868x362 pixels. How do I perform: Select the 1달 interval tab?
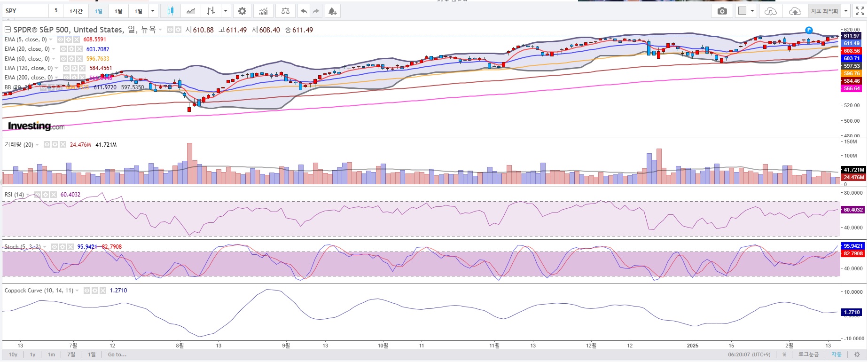click(118, 11)
